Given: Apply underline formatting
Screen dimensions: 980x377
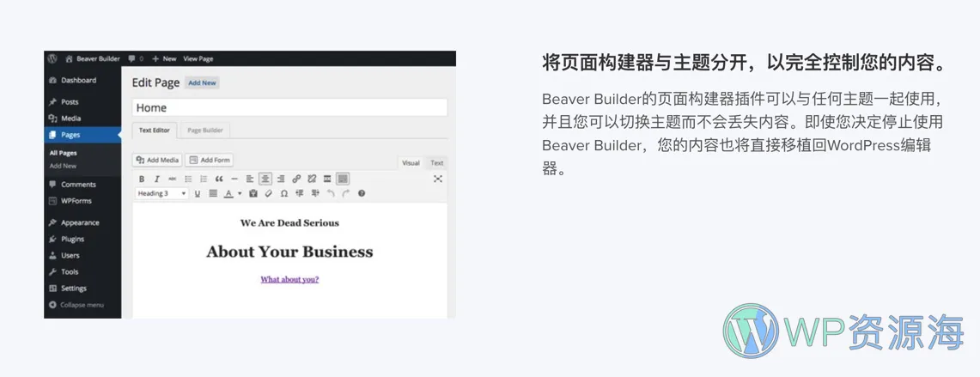Looking at the screenshot, I should pyautogui.click(x=198, y=194).
